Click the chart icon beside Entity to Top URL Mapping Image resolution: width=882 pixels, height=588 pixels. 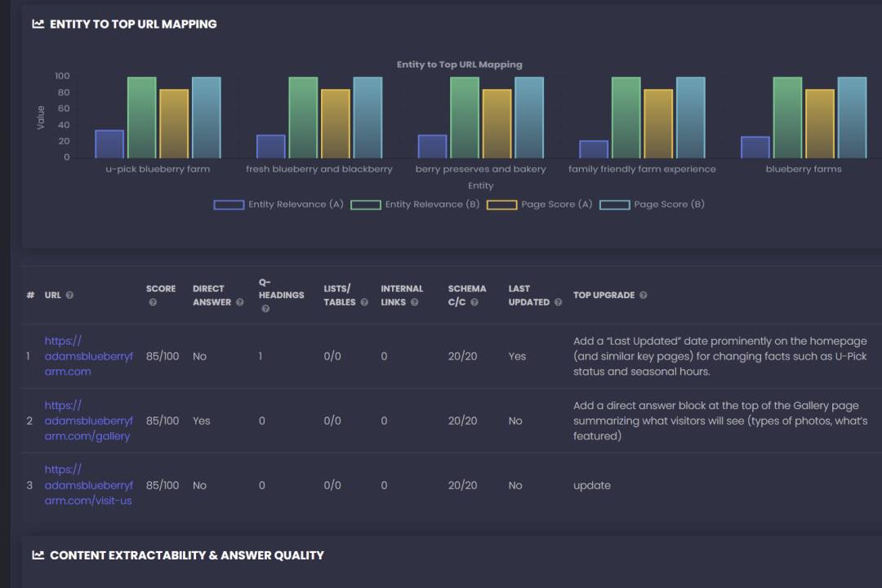coord(38,24)
